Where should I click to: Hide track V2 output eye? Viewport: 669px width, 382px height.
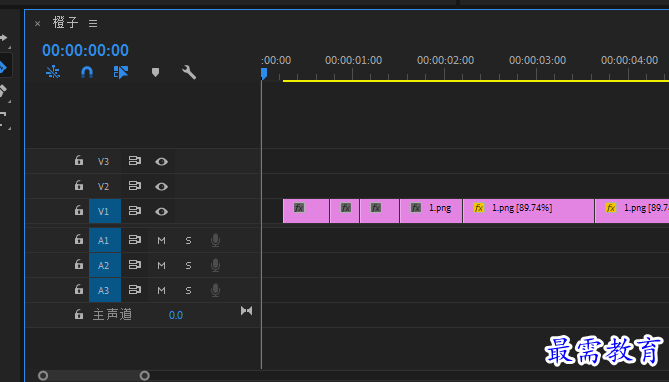pos(161,187)
